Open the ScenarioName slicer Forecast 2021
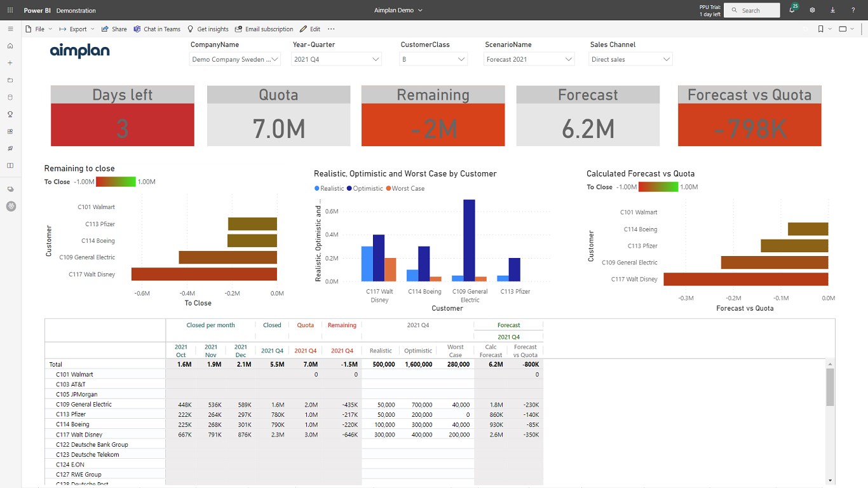The width and height of the screenshot is (868, 488). pos(529,59)
